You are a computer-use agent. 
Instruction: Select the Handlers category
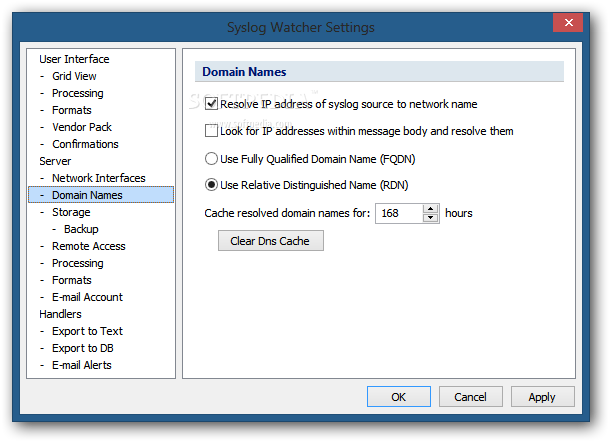[60, 314]
